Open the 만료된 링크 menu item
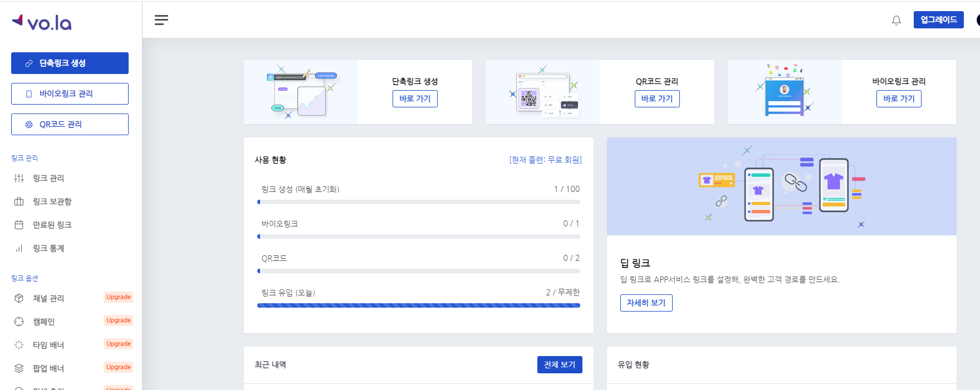 coord(52,225)
